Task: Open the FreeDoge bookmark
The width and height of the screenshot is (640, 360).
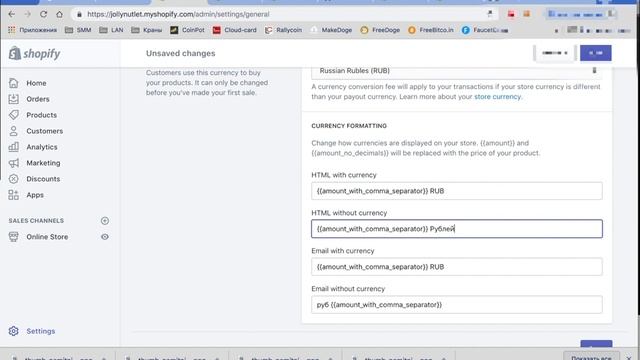Action: 380,30
